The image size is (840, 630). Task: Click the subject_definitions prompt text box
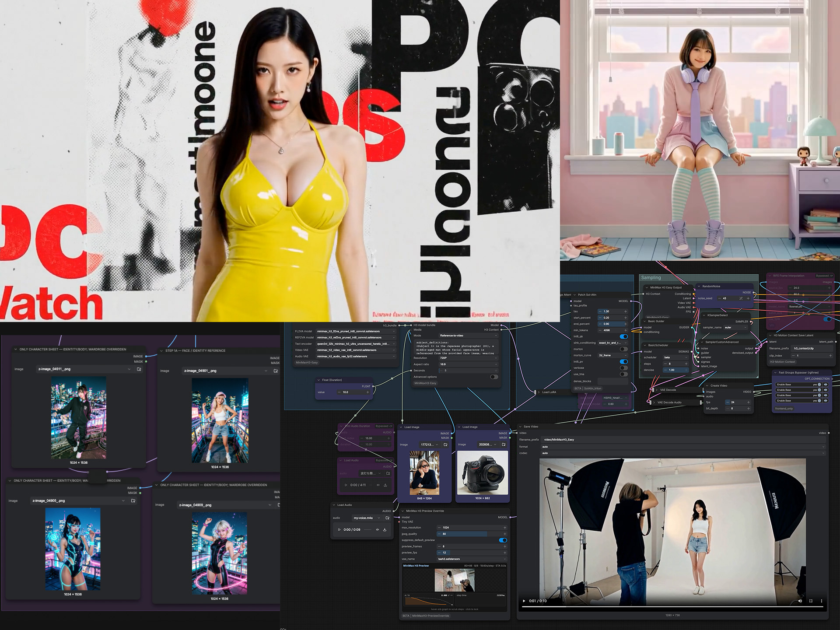click(456, 347)
